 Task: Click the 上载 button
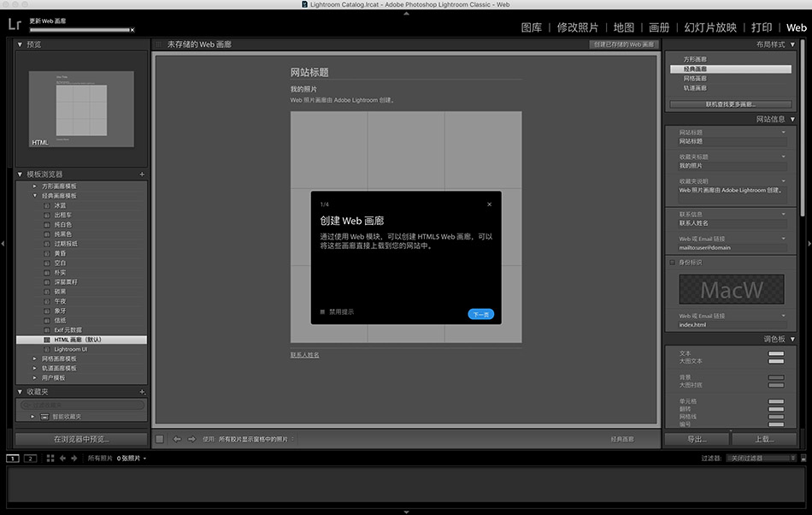[764, 440]
